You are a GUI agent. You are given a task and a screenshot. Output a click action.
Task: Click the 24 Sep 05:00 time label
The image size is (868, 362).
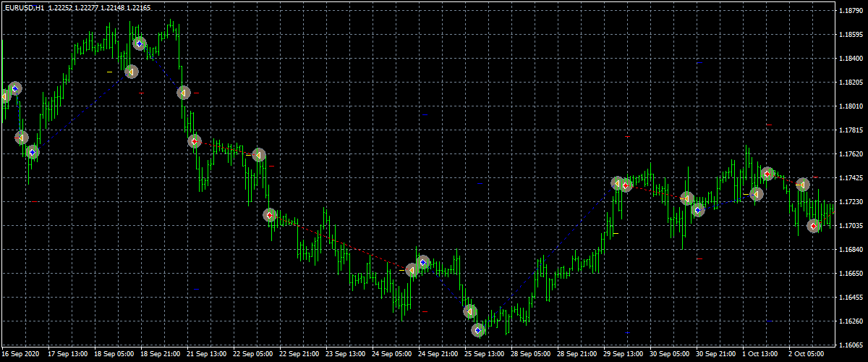[391, 355]
